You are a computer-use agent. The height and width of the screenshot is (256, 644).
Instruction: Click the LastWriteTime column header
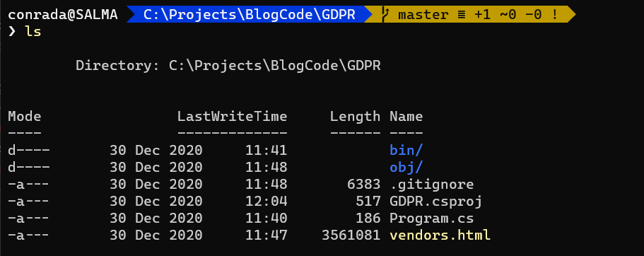[x=232, y=116]
